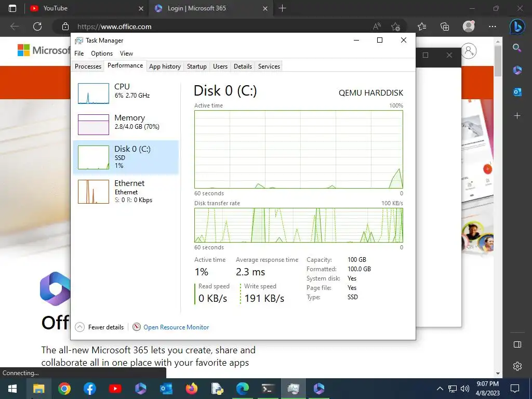The width and height of the screenshot is (532, 399).
Task: Toggle the Edge sidebar visibility icon
Action: coord(517,345)
